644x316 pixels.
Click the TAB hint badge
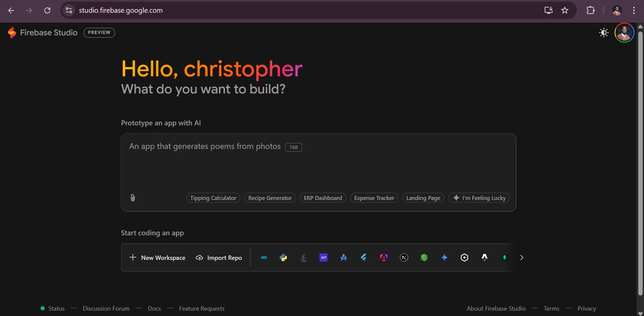pyautogui.click(x=294, y=147)
